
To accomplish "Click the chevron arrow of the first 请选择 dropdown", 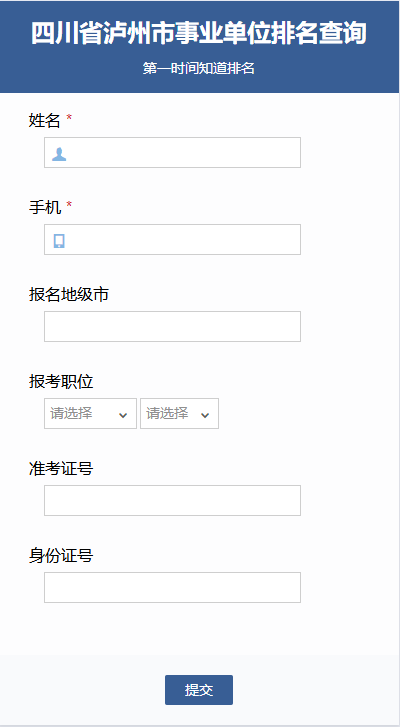I will [123, 415].
